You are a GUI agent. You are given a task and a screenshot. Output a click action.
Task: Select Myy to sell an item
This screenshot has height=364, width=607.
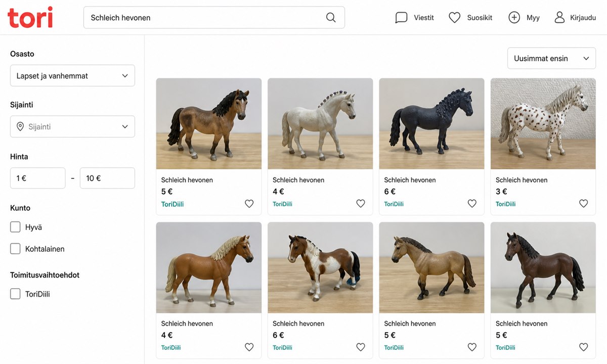(x=533, y=18)
